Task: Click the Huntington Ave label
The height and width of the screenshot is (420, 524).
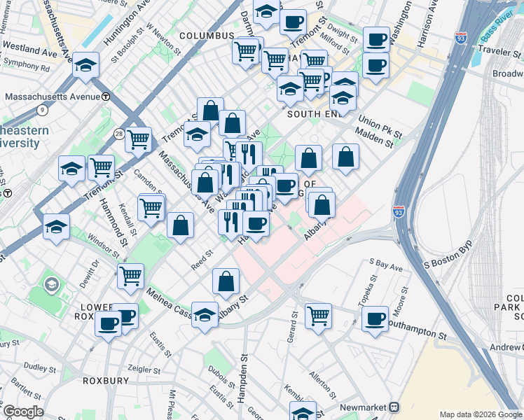Action: pyautogui.click(x=126, y=23)
